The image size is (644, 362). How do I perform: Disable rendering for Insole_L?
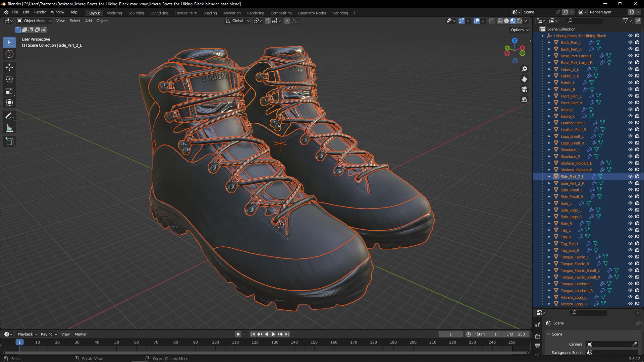point(637,109)
